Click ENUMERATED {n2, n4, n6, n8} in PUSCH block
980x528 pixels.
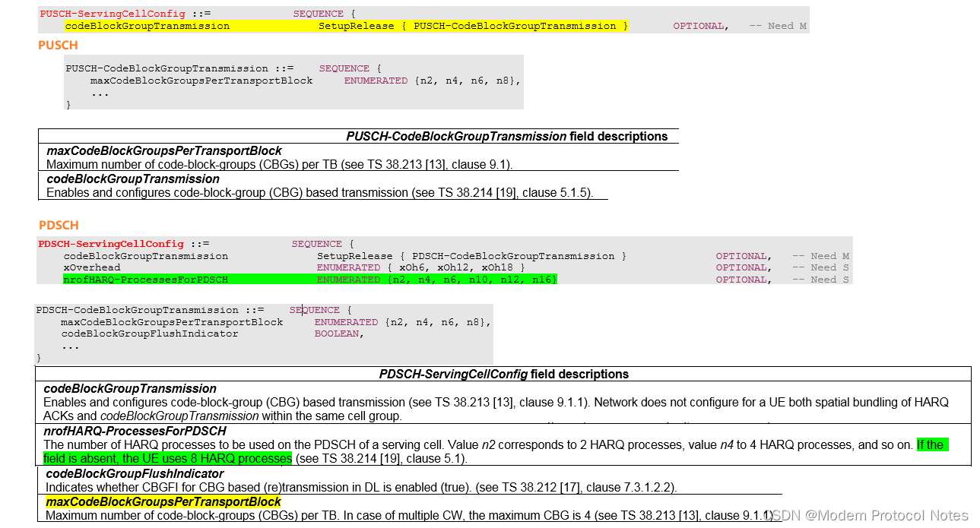coord(432,81)
